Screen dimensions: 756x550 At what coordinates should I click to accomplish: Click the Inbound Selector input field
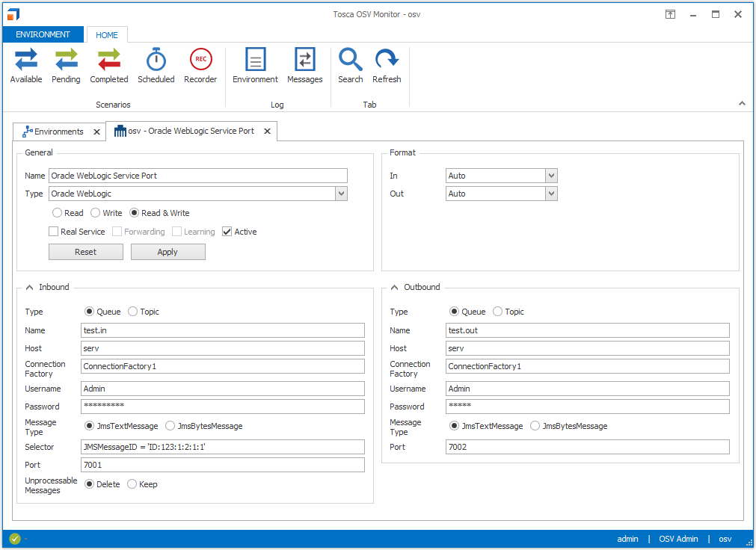[222, 447]
